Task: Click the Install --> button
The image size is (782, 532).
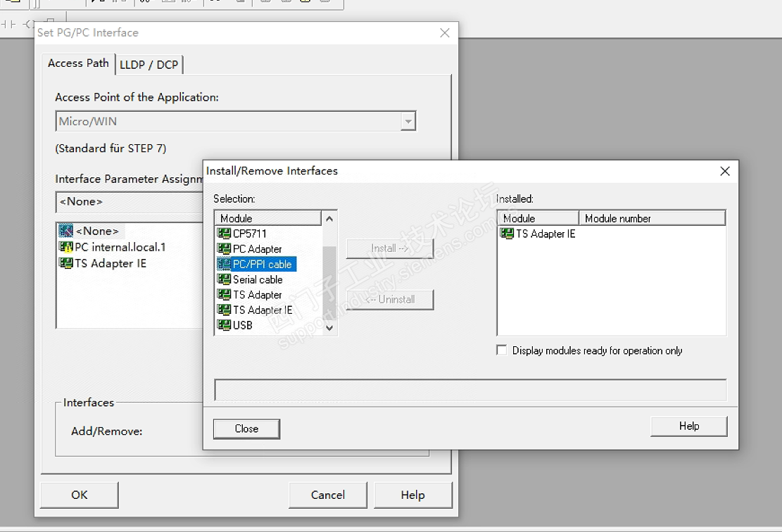Action: click(x=390, y=248)
